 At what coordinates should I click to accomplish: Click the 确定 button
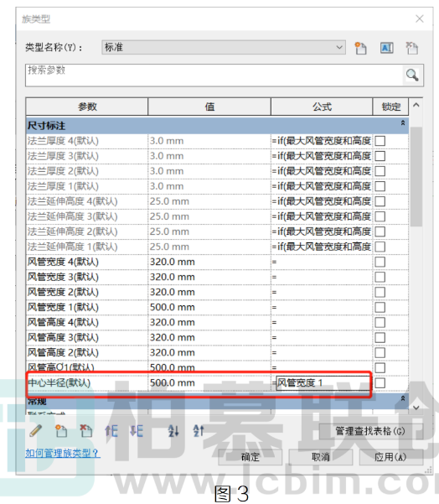250,457
